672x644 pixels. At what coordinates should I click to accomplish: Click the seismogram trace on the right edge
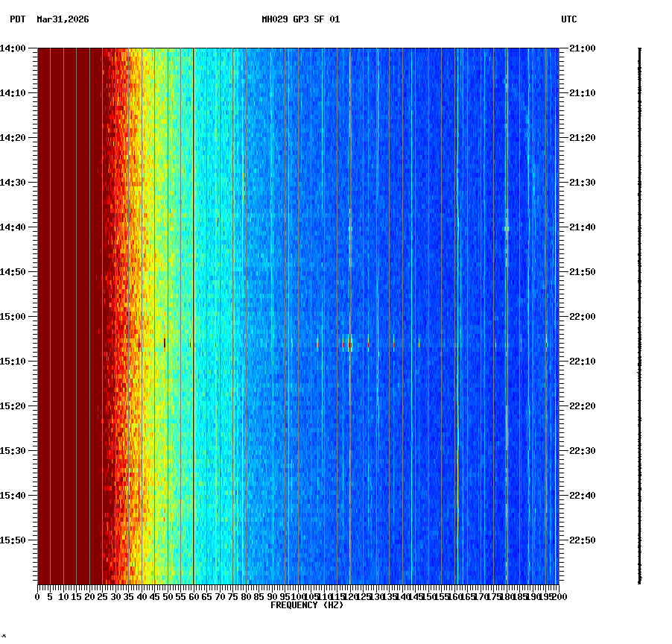(x=638, y=313)
